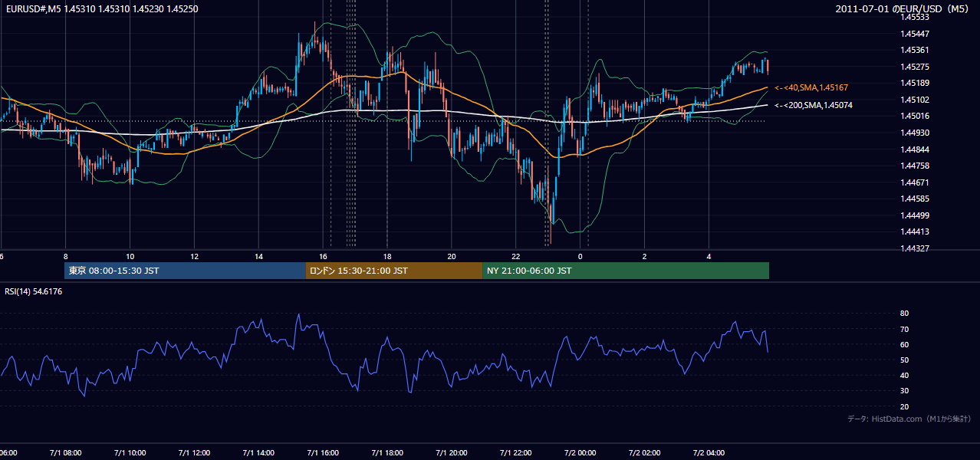
Task: Click the 7/1 16:00 date label
Action: click(323, 453)
